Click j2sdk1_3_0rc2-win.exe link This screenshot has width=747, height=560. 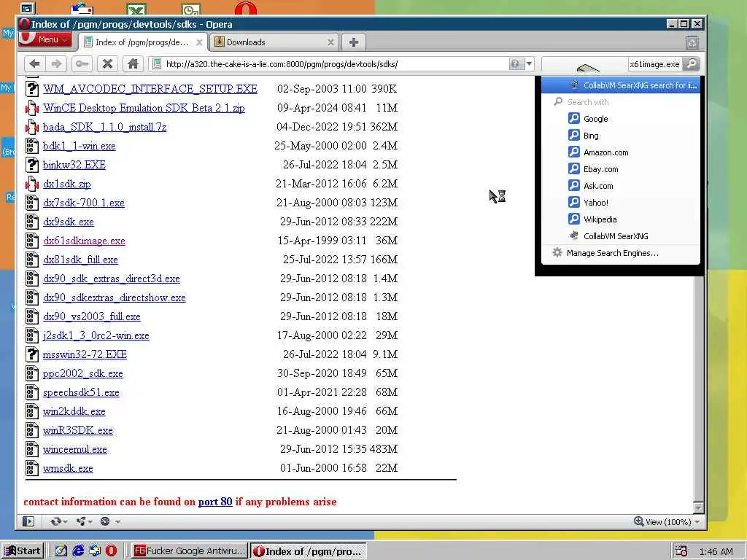pyautogui.click(x=96, y=335)
